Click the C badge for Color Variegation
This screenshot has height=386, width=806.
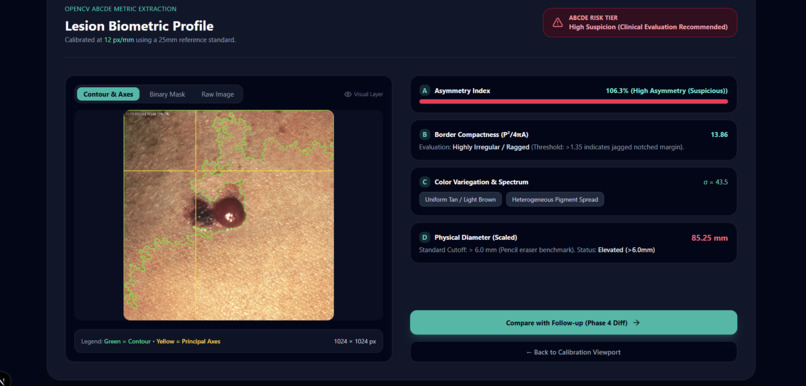(x=424, y=182)
